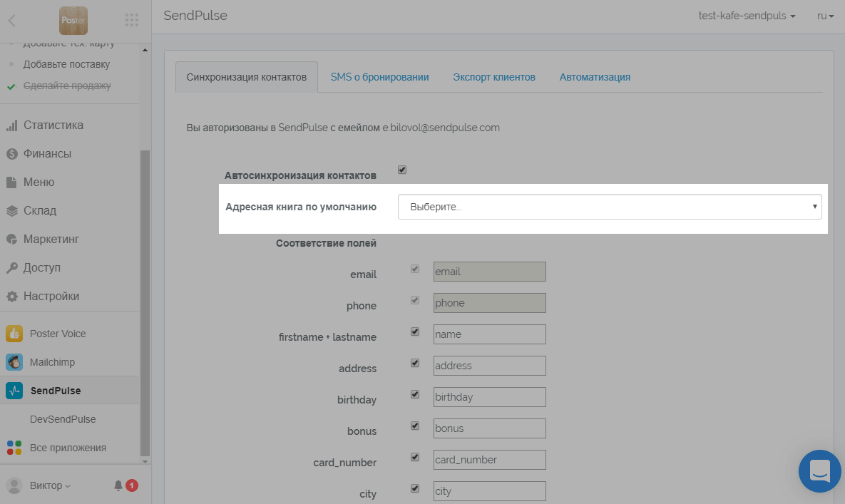Click the disabled email field input
845x504 pixels.
click(x=489, y=272)
